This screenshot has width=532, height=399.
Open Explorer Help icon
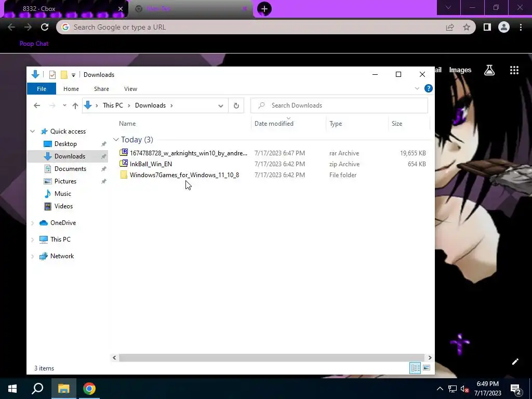pyautogui.click(x=429, y=88)
